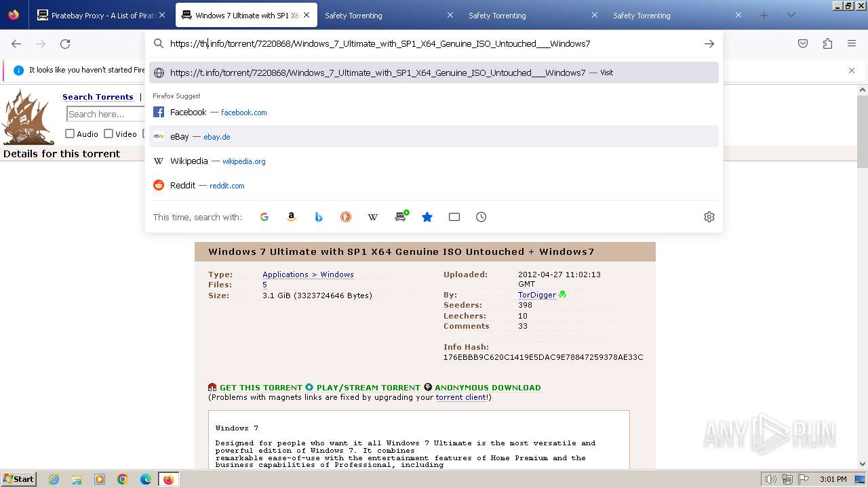
Task: Open Windows Media Player from the taskbar
Action: 100,479
